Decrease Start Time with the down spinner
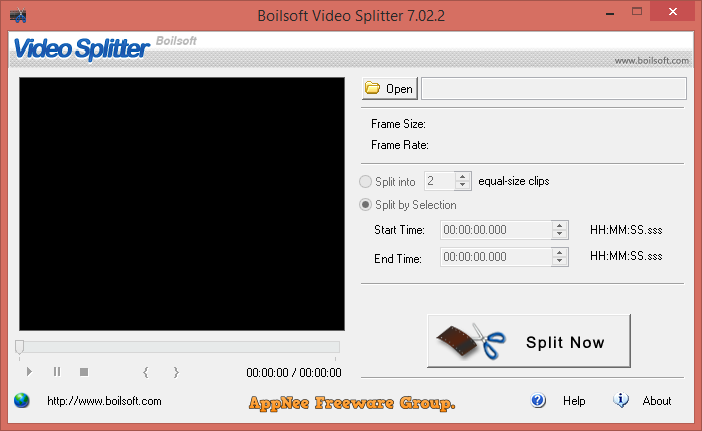This screenshot has width=702, height=431. click(560, 235)
